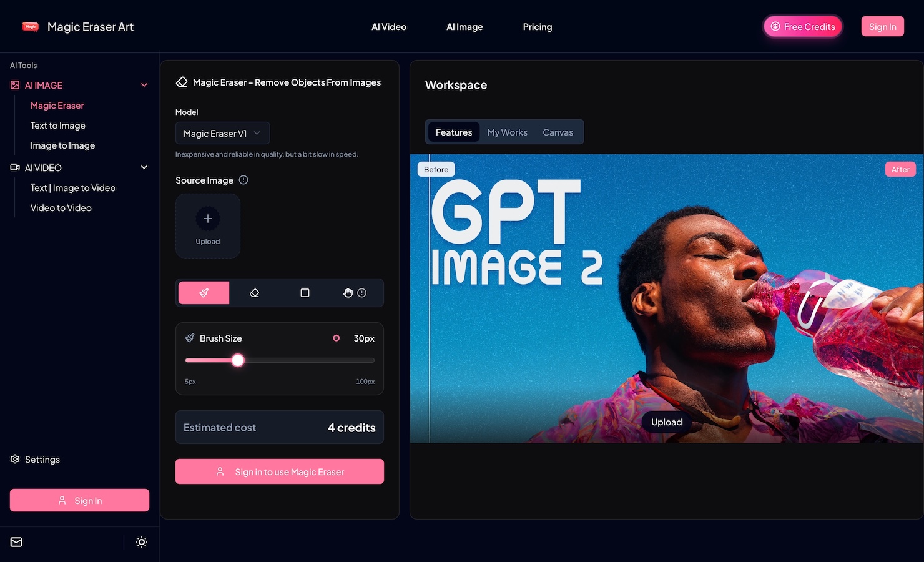Click the sidebar Sign In button
The image size is (924, 562).
[79, 500]
